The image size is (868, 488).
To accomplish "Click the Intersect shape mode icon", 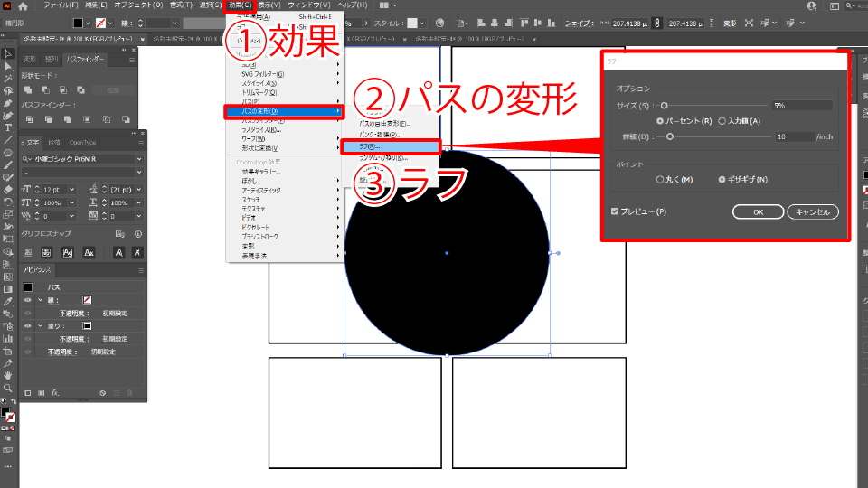I will 63,89.
